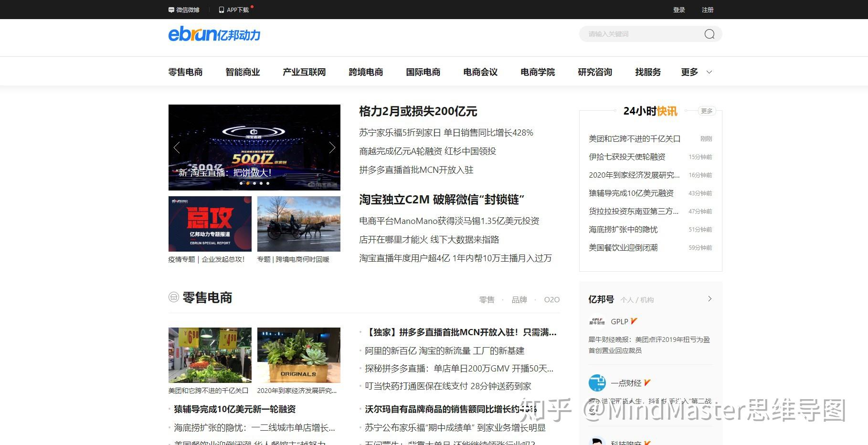Click caption 疫情专题 | 企业发起总攻!

(207, 259)
